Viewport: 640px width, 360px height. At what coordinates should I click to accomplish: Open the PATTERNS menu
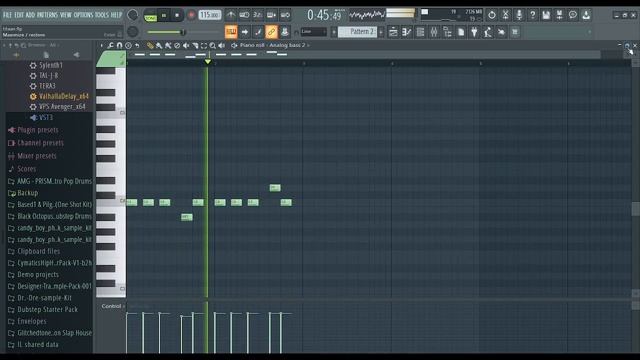pos(47,15)
